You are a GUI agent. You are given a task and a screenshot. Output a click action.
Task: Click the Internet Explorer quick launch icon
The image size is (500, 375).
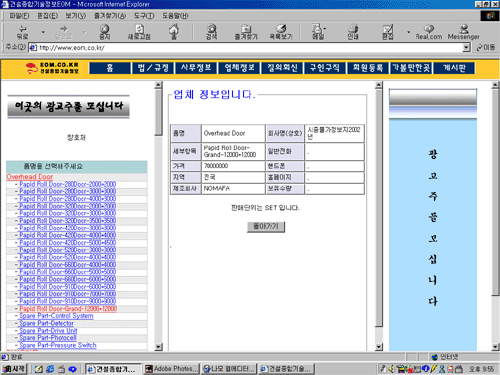[50, 369]
